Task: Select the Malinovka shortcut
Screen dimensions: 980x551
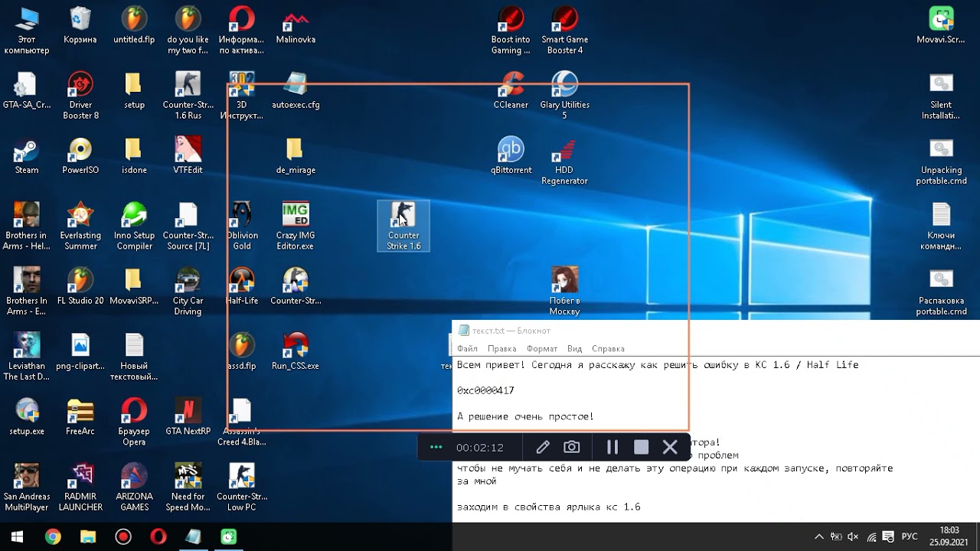Action: (296, 26)
